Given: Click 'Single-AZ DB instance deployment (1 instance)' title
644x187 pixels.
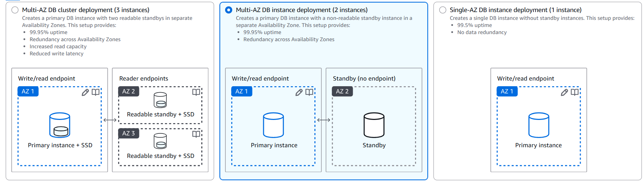Looking at the screenshot, I should pos(516,10).
